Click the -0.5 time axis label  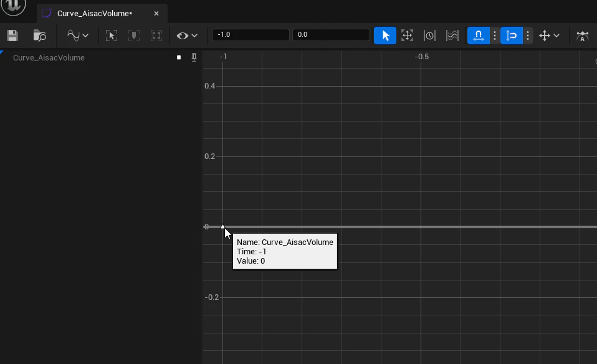point(421,57)
